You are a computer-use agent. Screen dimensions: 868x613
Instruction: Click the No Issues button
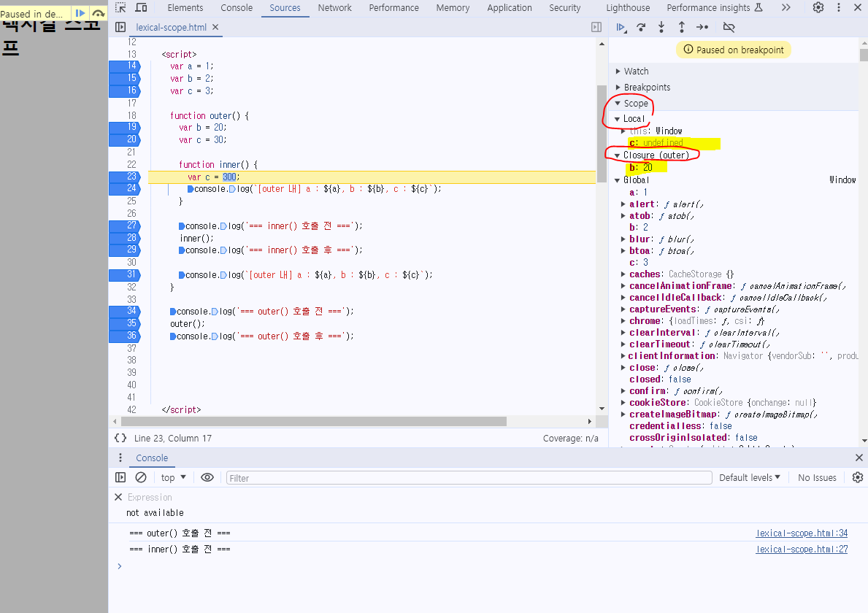816,477
